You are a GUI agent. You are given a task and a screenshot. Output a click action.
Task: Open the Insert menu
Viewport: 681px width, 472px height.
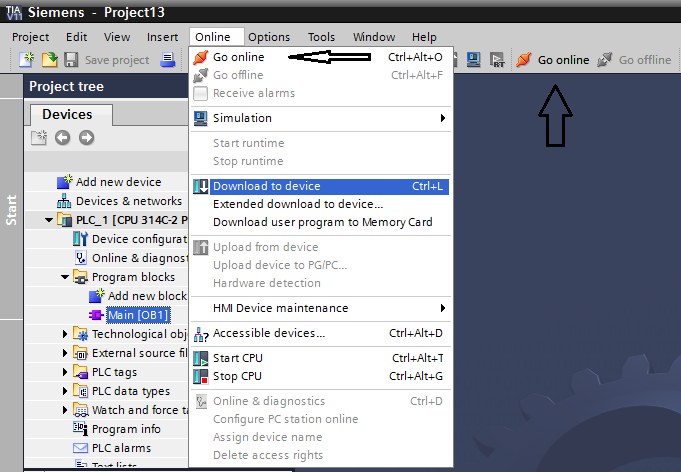click(162, 37)
